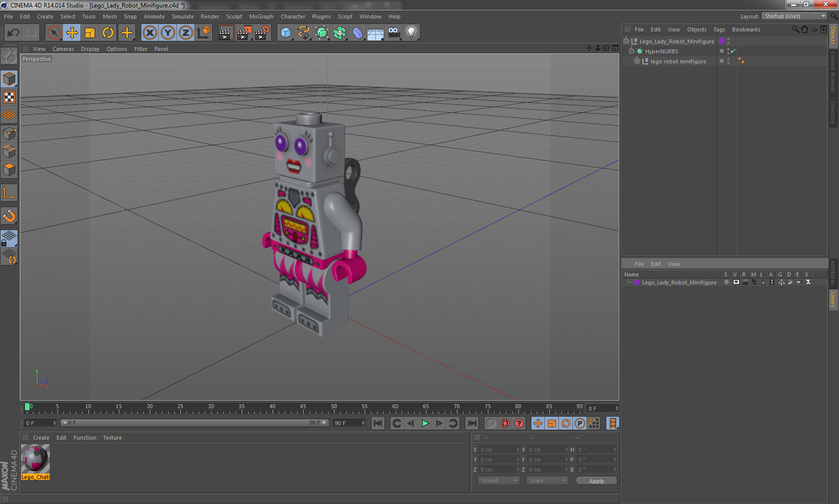Screen dimensions: 839x504
Task: Toggle layer View eye icon
Action: pos(736,282)
